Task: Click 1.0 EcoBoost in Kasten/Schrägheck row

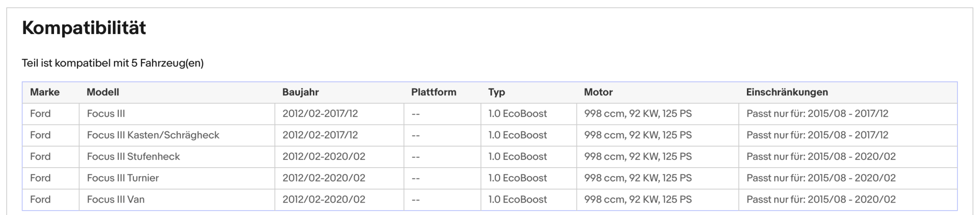Action: point(518,135)
